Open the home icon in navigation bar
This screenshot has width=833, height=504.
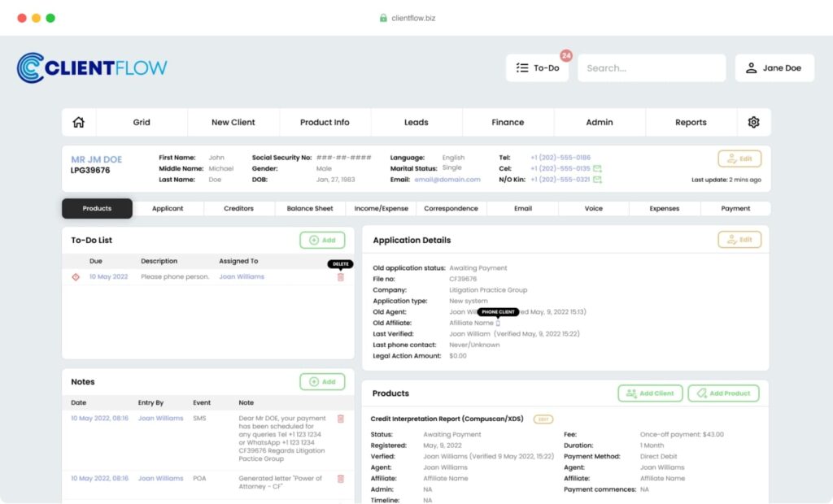tap(79, 122)
